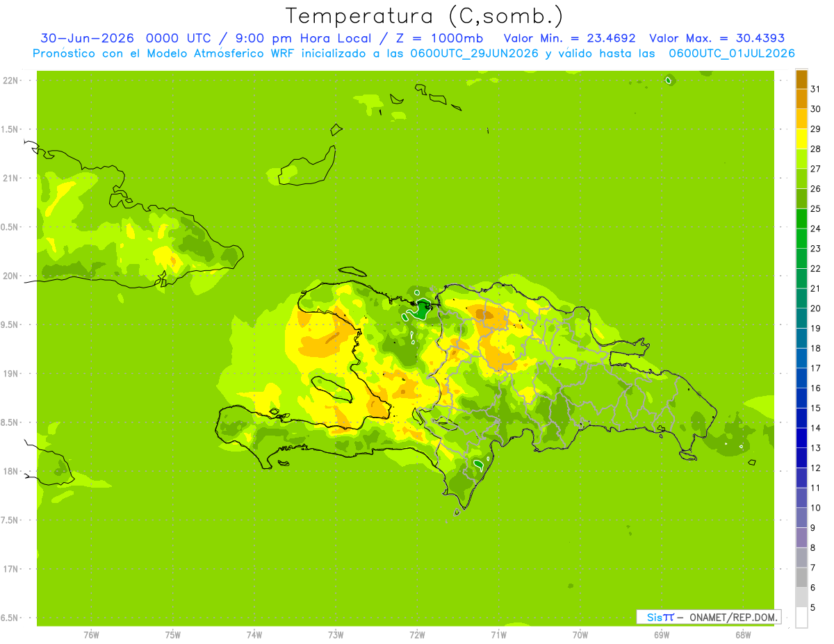Viewport: 834px width, 644px height.
Task: Click the "19N" latitude axis label
Action: [10, 373]
